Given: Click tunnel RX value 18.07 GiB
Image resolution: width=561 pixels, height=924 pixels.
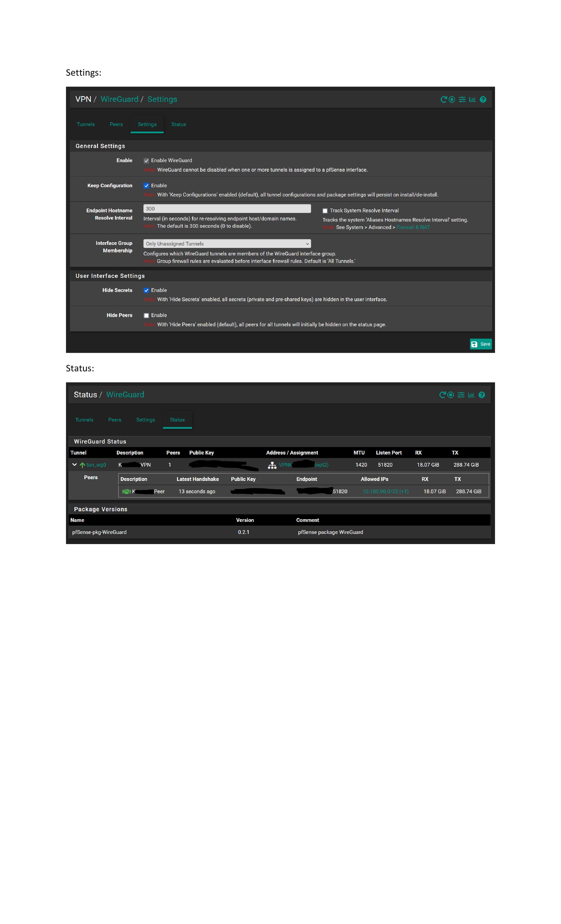Looking at the screenshot, I should pos(428,465).
